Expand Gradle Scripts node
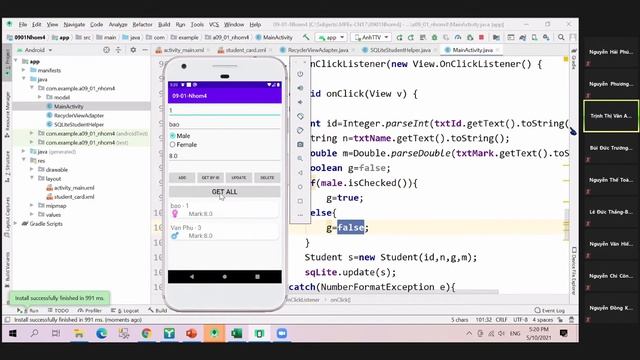 click(16, 223)
